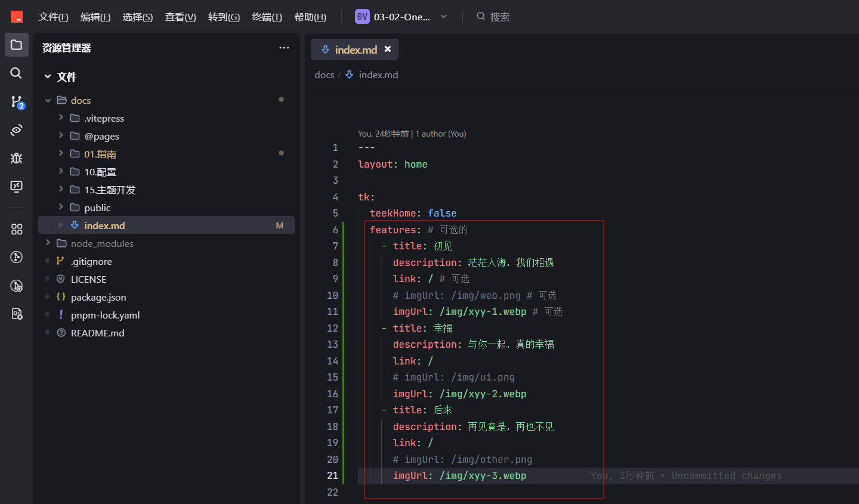Screen dimensions: 859x504
Task: Expand the 01.指南 folder
Action: coord(61,153)
